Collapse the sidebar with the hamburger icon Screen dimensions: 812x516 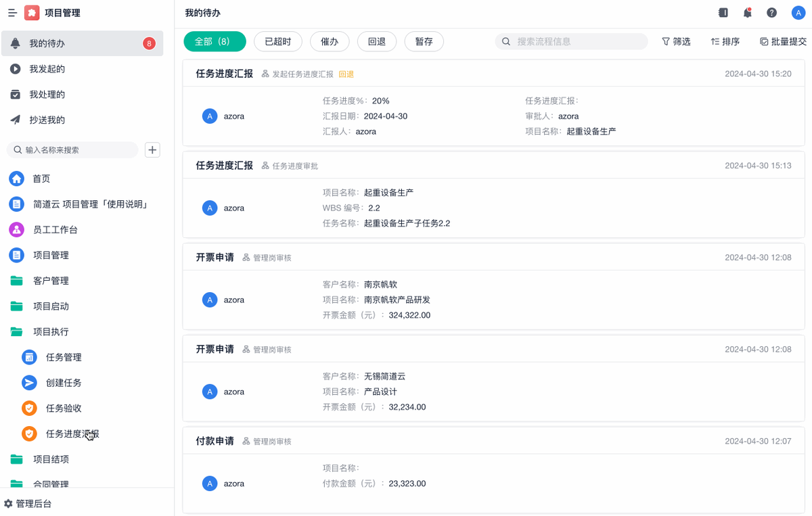(x=12, y=13)
